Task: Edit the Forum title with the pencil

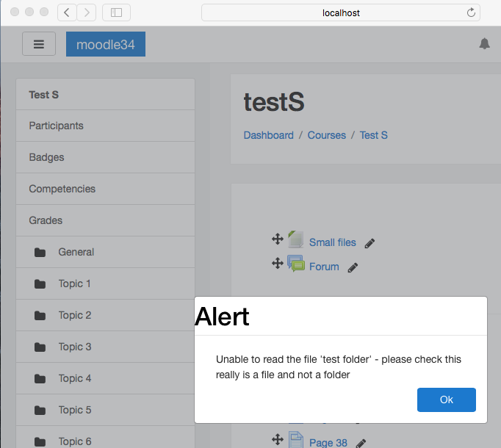Action: point(353,267)
